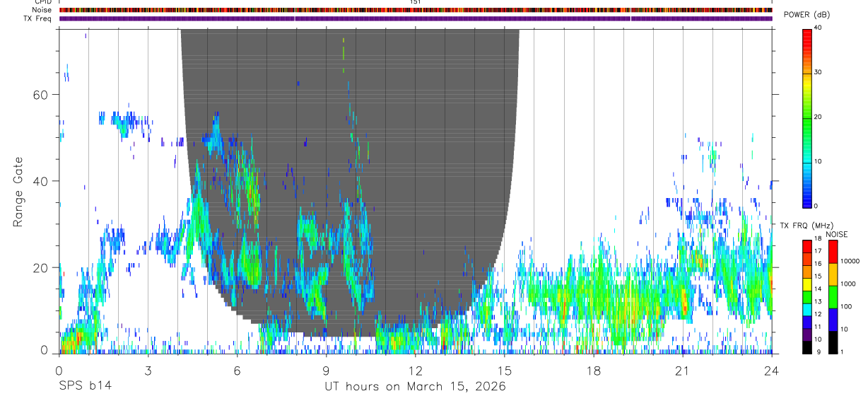The image size is (868, 401).
Task: Click TX FRQ scale value "12"
Action: (817, 313)
